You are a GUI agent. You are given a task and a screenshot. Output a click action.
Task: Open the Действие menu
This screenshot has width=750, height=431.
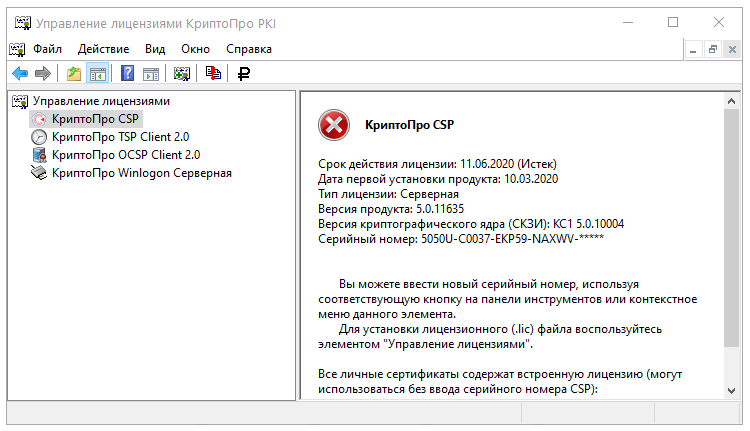(103, 48)
